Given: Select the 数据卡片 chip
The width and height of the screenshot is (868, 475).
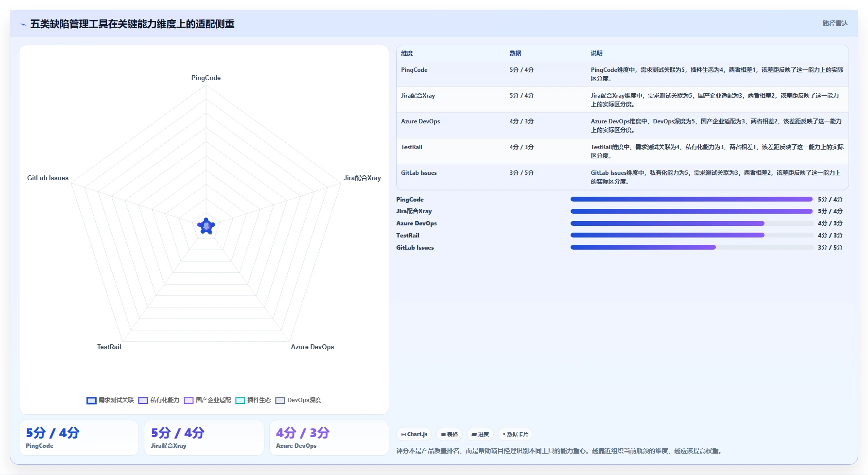Looking at the screenshot, I should (515, 434).
